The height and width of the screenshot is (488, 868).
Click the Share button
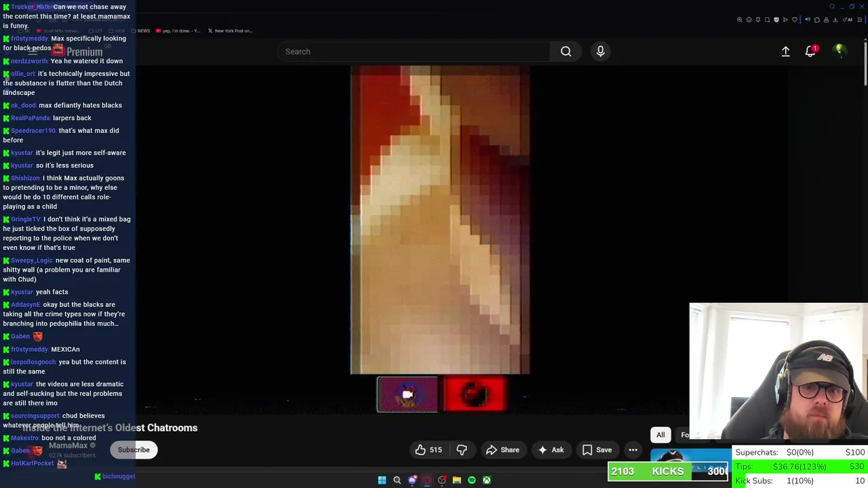click(502, 449)
